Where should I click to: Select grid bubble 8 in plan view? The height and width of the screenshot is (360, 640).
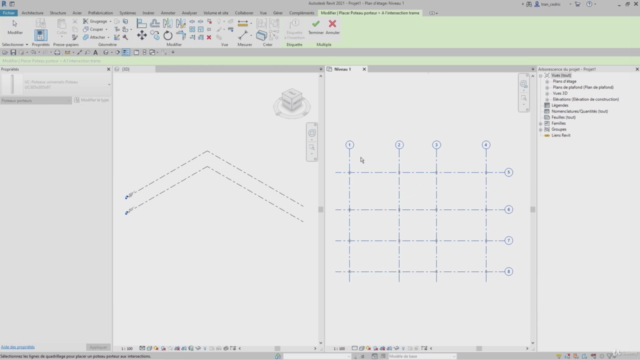(x=509, y=271)
